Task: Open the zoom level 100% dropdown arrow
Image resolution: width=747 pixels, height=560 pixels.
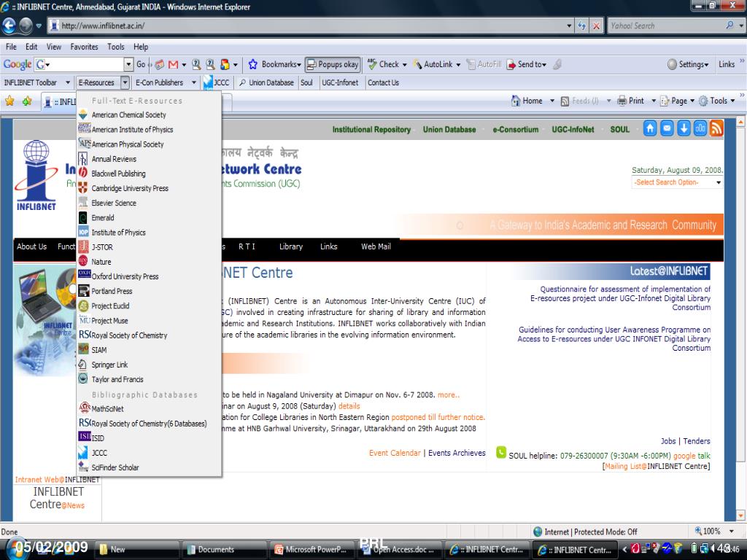Action: pyautogui.click(x=731, y=531)
